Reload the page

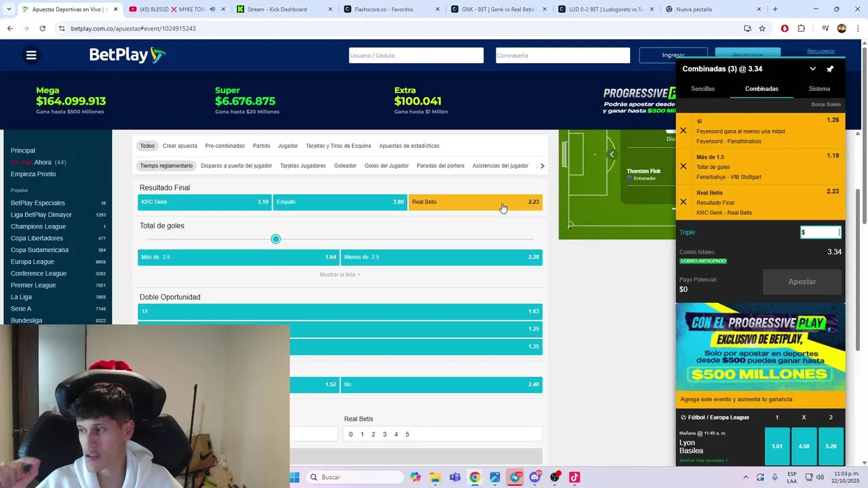pyautogui.click(x=42, y=28)
